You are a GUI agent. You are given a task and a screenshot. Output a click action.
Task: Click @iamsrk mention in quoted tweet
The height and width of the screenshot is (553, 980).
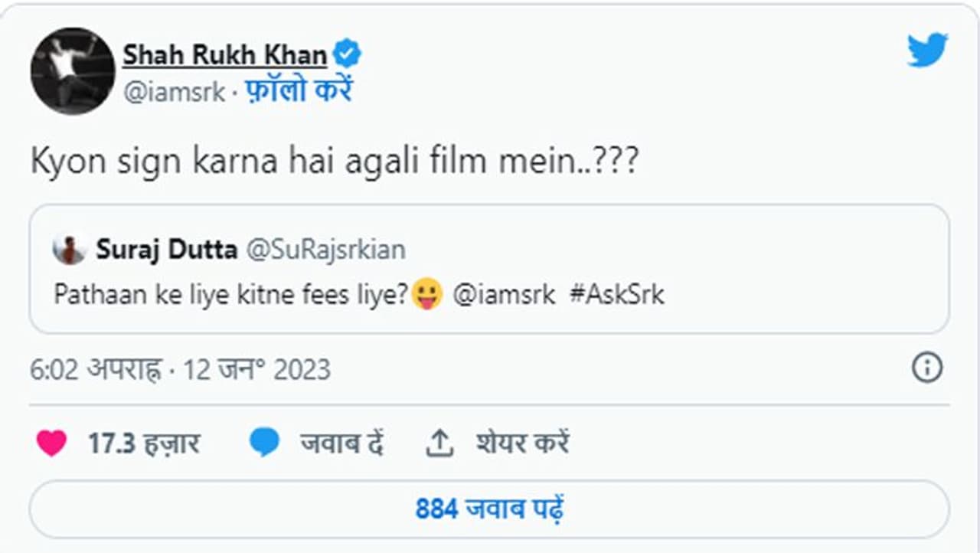pyautogui.click(x=504, y=295)
